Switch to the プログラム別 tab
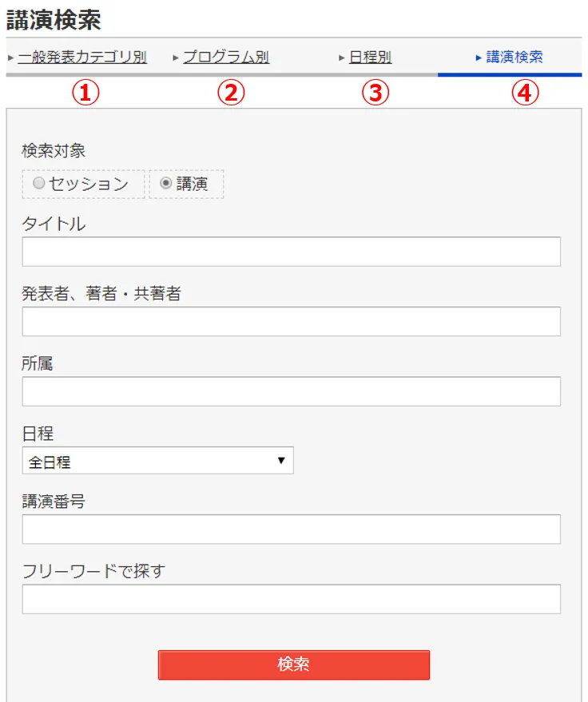The height and width of the screenshot is (702, 588). (226, 58)
